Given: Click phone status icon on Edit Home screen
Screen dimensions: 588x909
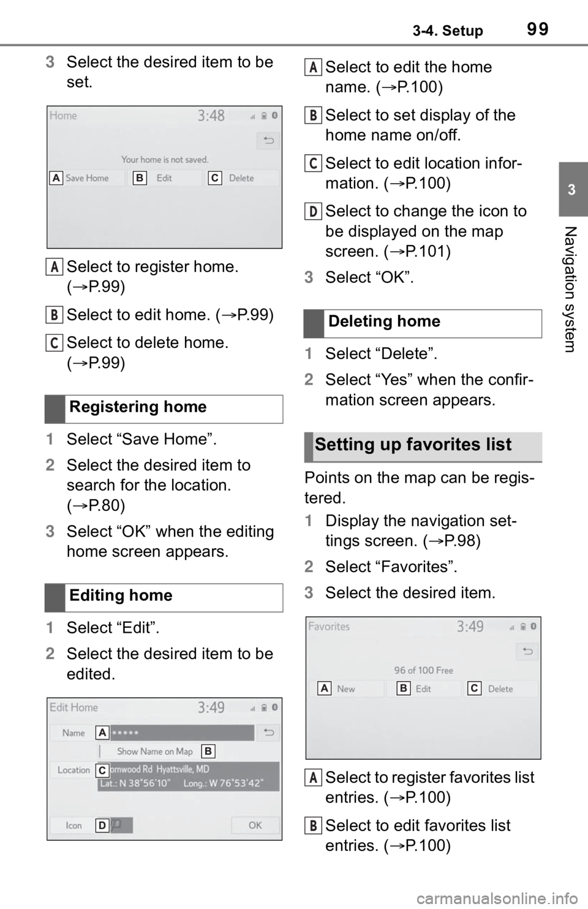Looking at the screenshot, I should (264, 707).
